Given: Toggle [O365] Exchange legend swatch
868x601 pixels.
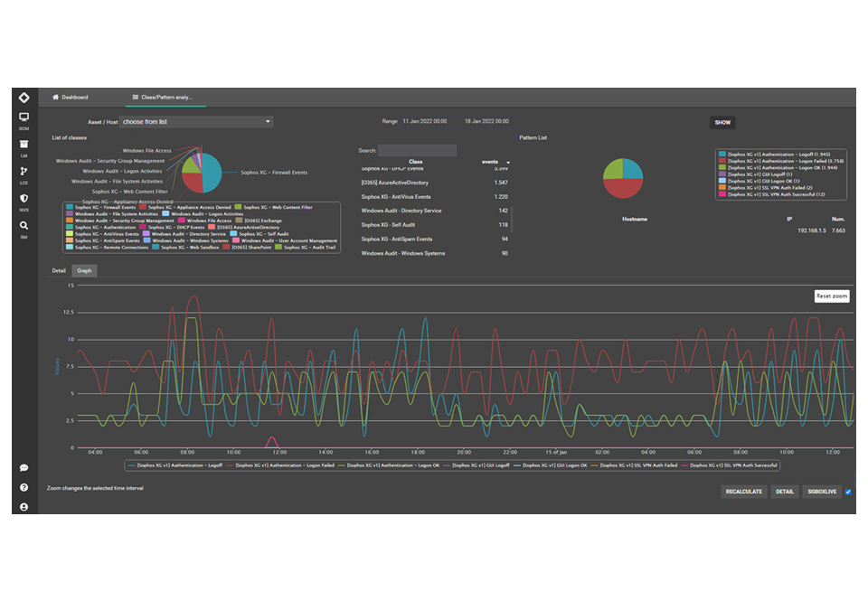Looking at the screenshot, I should click(239, 221).
